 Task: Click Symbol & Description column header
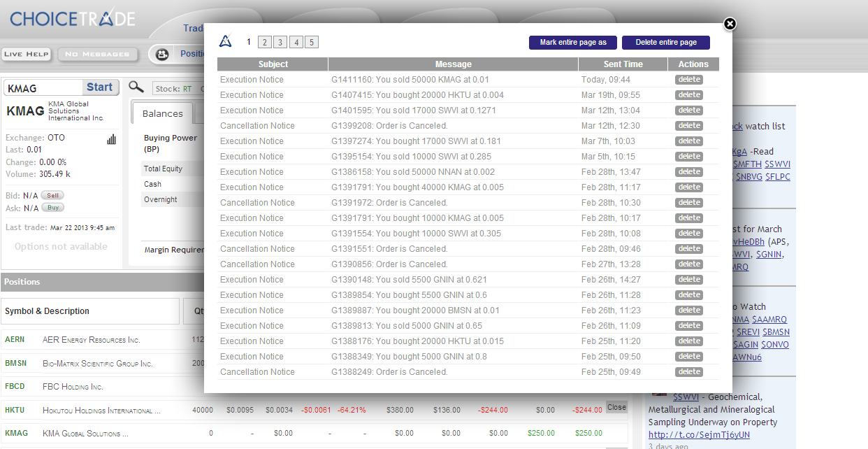point(90,311)
